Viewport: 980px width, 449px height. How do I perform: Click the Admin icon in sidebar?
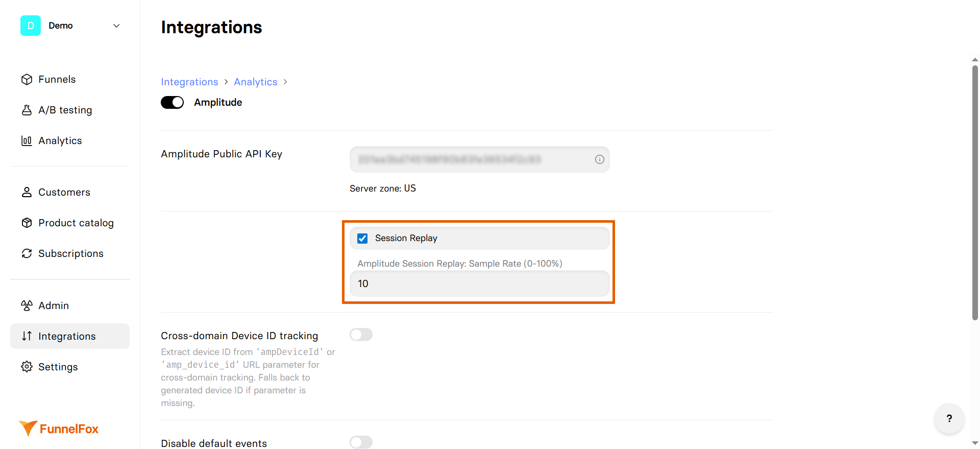[27, 305]
